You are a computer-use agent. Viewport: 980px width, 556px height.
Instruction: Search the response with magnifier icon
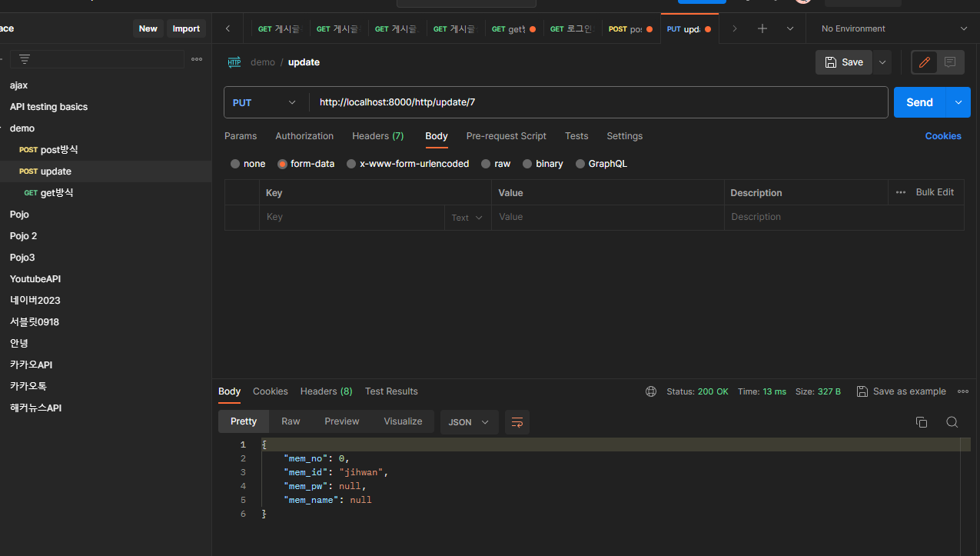[952, 422]
